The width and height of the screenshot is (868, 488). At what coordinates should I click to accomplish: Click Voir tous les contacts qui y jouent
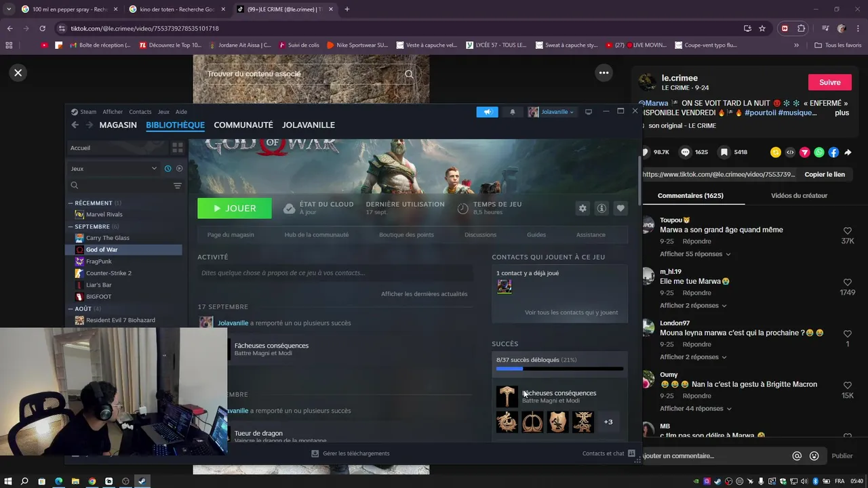(571, 312)
